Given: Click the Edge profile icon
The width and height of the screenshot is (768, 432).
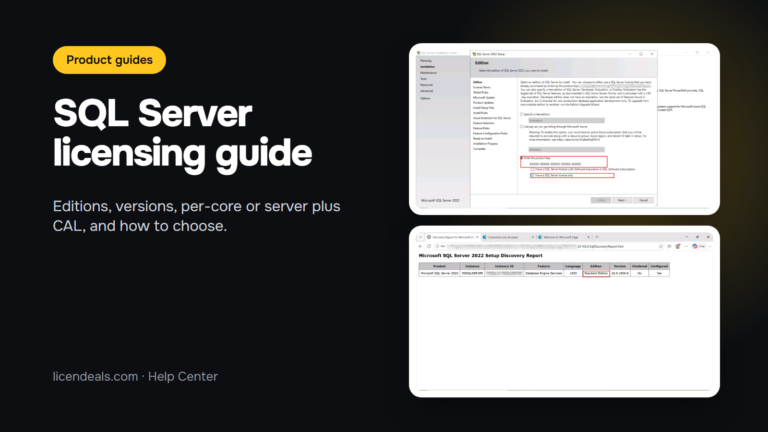Looking at the screenshot, I should coord(678,246).
